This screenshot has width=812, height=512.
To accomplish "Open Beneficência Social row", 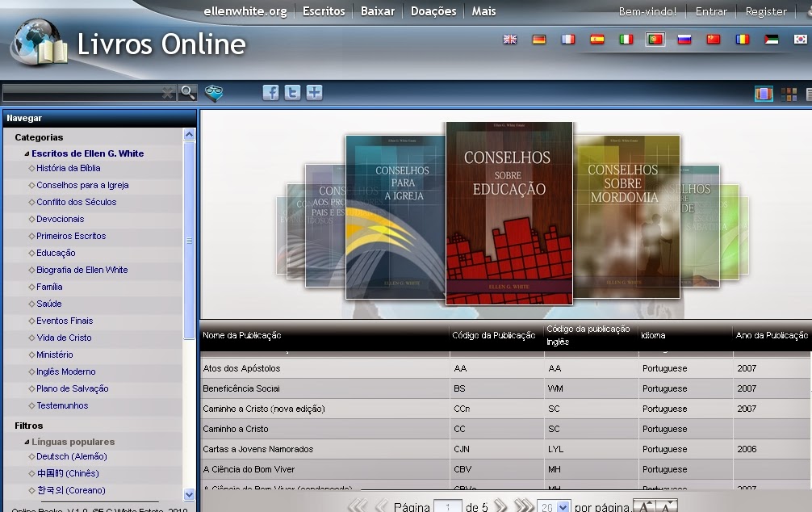I will point(505,388).
